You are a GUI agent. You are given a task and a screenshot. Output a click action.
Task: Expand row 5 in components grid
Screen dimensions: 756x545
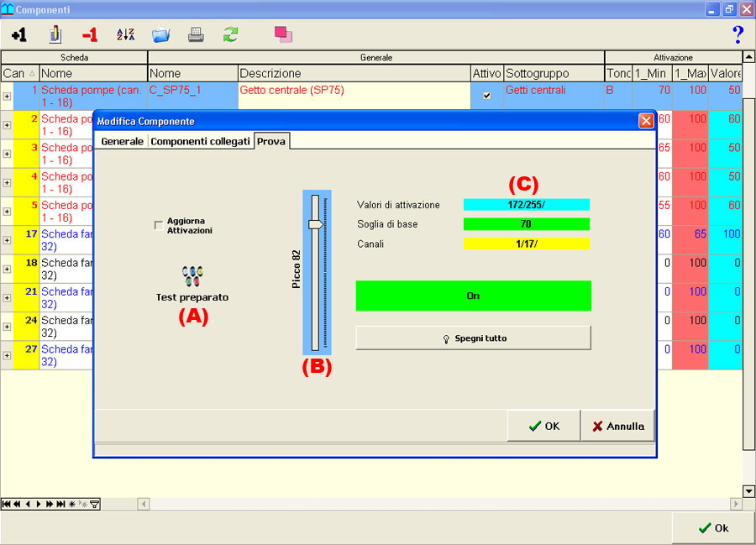(x=7, y=212)
